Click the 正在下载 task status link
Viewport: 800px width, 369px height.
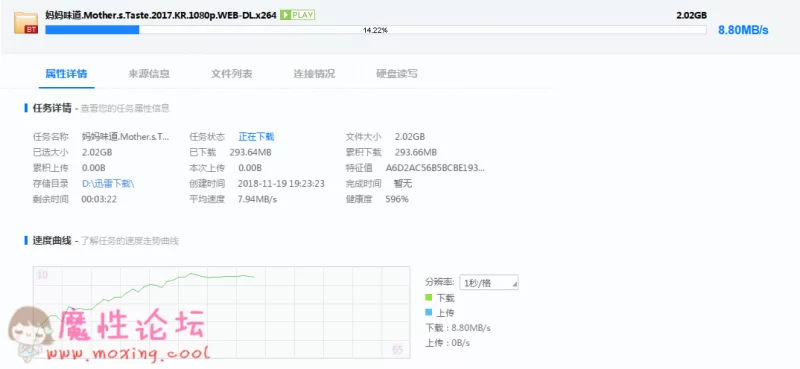[x=256, y=137]
